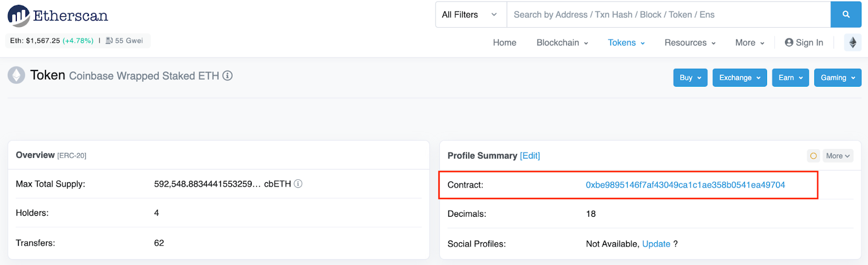Click the Etherscan logo
868x265 pixels.
coord(58,16)
